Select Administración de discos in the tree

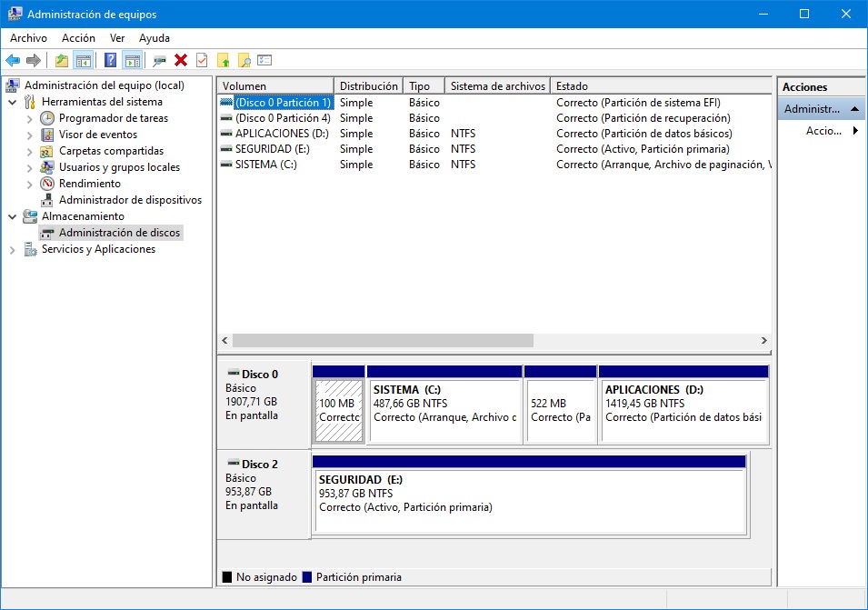(120, 233)
